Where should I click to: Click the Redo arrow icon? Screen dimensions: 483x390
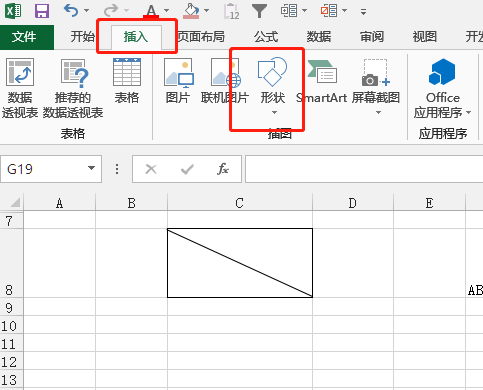click(111, 11)
